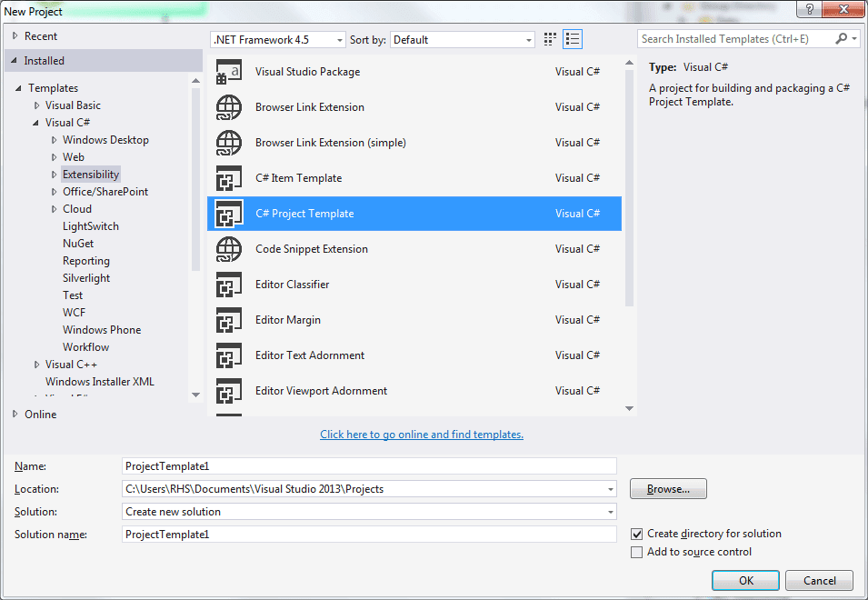Click the Editor Margin template icon
Image resolution: width=868 pixels, height=600 pixels.
[x=228, y=319]
